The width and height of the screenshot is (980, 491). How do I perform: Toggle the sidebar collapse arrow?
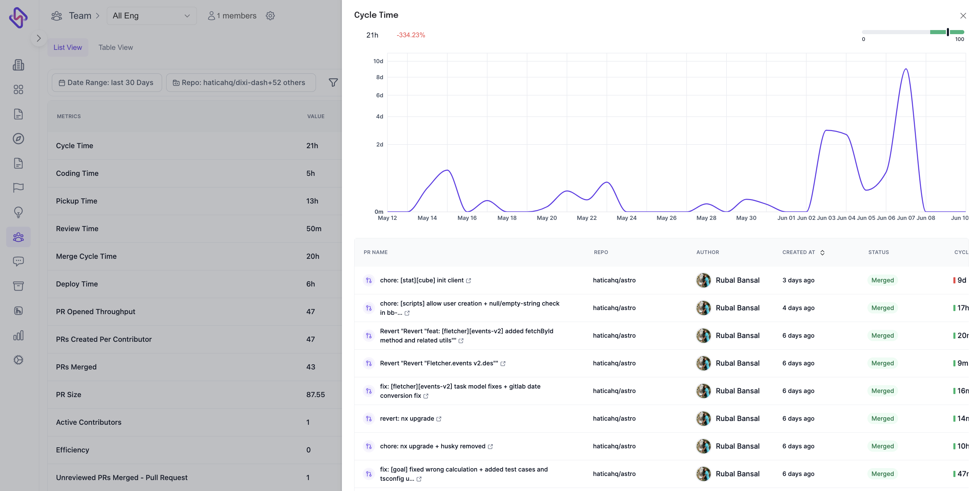39,38
